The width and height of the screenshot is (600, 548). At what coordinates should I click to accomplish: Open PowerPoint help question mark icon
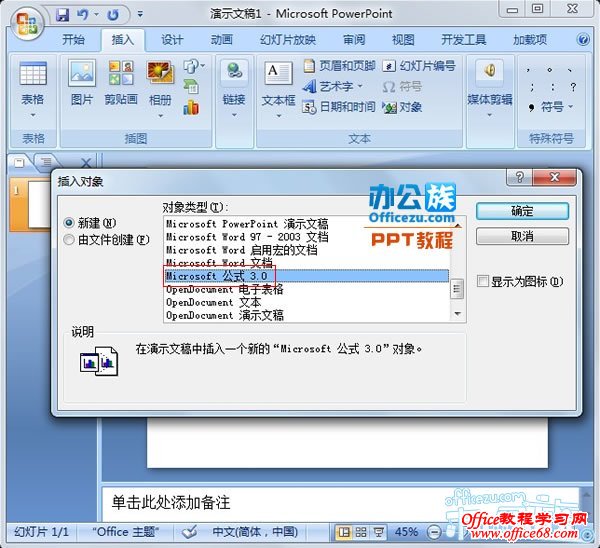coord(583,40)
